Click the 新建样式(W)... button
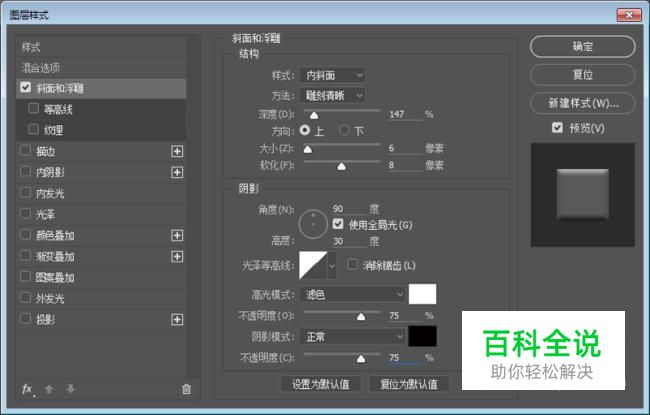This screenshot has width=650, height=415. pyautogui.click(x=582, y=103)
